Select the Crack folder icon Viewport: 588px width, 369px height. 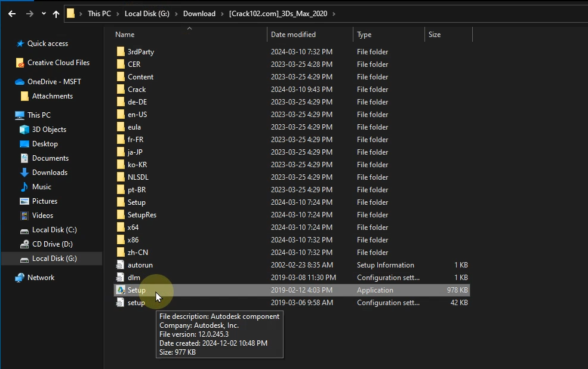coord(121,90)
